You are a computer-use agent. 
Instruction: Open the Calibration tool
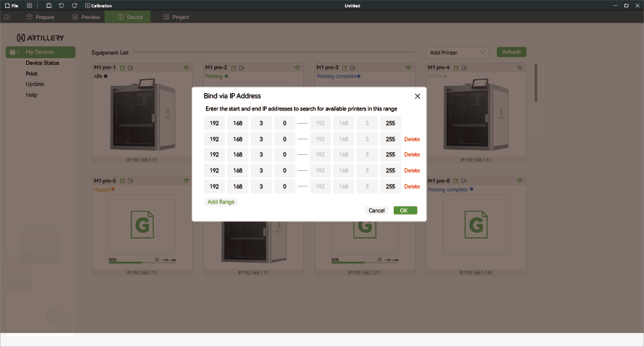[98, 6]
